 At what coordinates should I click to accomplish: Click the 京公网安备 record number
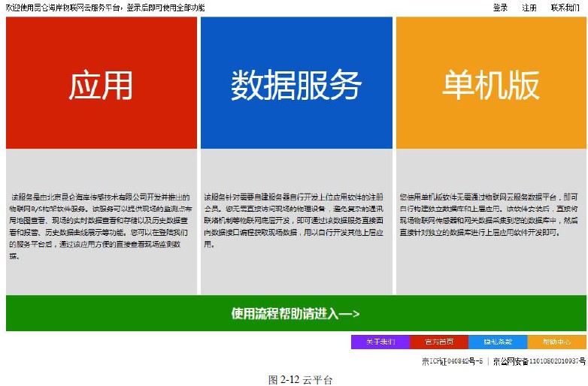538,361
